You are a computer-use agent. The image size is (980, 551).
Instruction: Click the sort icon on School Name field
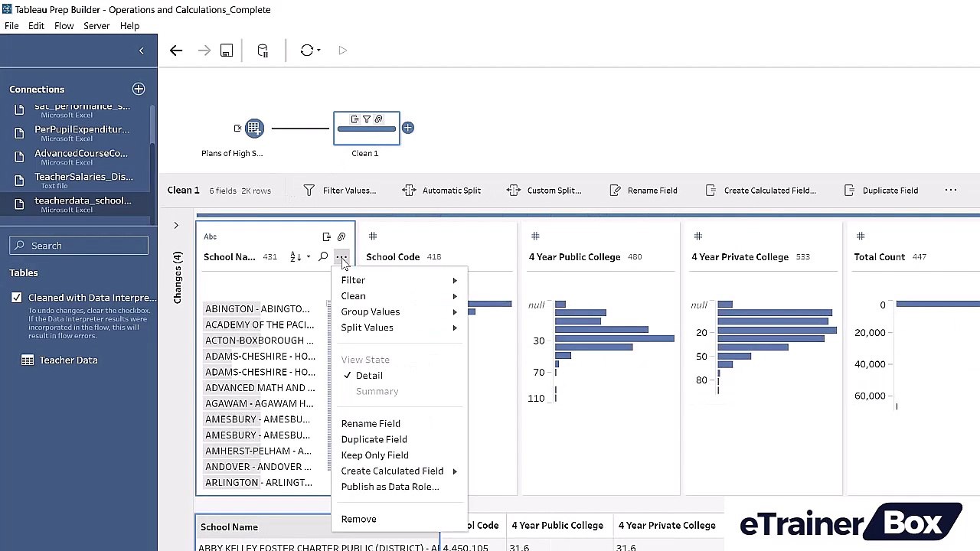pyautogui.click(x=295, y=257)
